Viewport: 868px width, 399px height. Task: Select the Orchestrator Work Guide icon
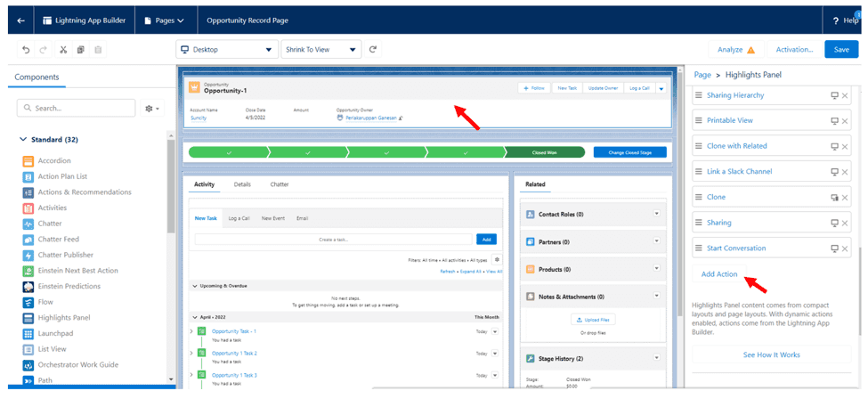[x=28, y=365]
